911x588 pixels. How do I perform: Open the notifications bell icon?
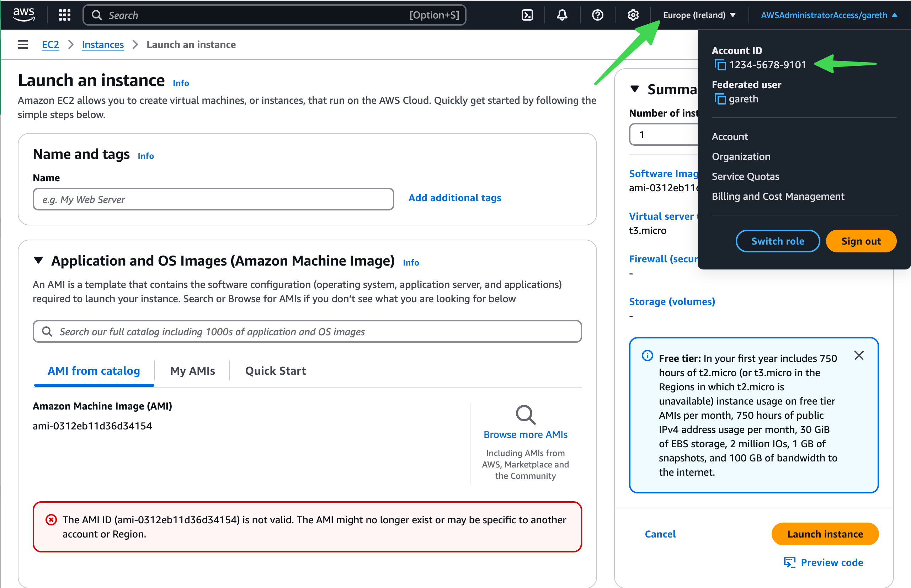(x=562, y=15)
